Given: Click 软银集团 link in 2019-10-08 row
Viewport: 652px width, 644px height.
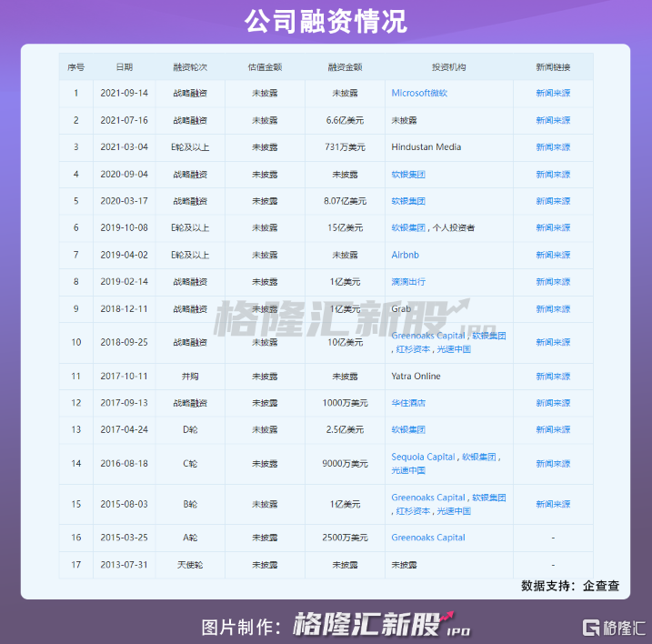Looking at the screenshot, I should (408, 227).
